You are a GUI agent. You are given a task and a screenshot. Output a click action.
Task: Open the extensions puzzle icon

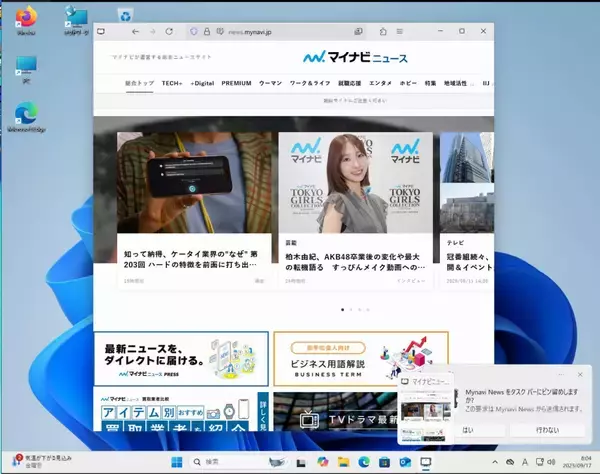(x=383, y=32)
